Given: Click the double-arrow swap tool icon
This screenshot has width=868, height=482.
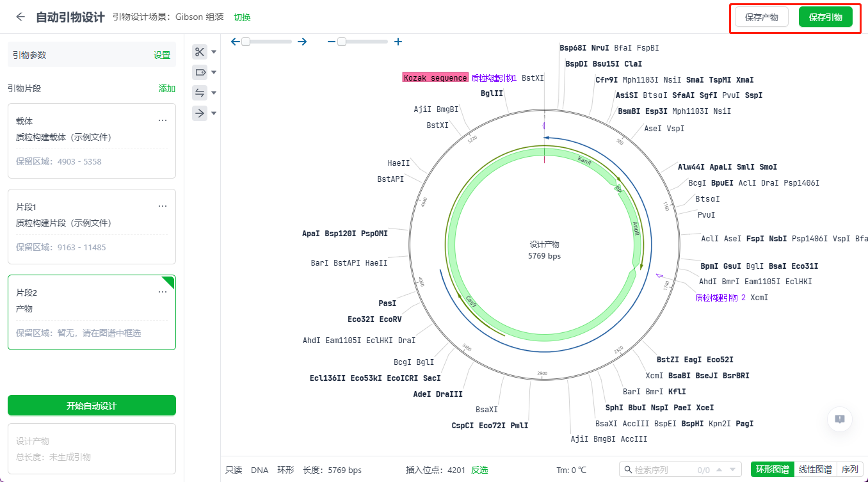Looking at the screenshot, I should point(200,93).
